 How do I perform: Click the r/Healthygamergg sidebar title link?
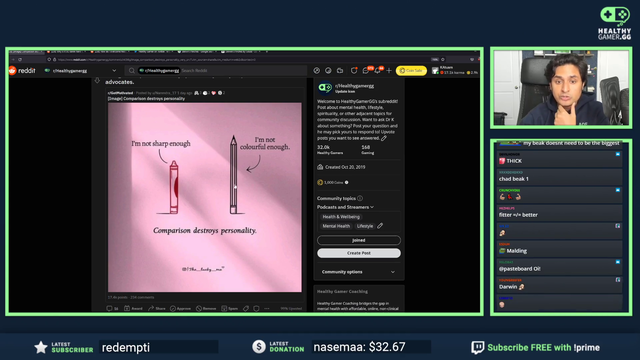click(354, 86)
